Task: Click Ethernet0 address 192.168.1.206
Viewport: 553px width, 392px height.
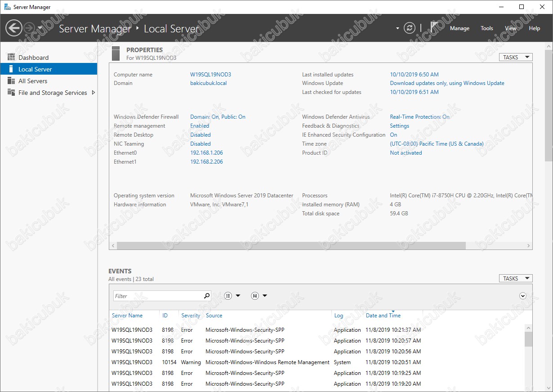Action: [206, 153]
